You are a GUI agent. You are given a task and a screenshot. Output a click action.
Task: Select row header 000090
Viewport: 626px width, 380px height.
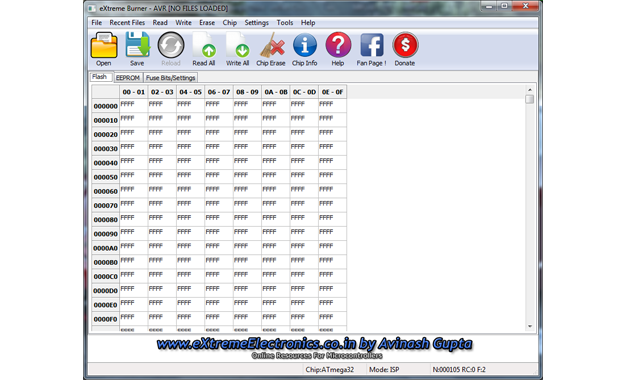pyautogui.click(x=105, y=234)
